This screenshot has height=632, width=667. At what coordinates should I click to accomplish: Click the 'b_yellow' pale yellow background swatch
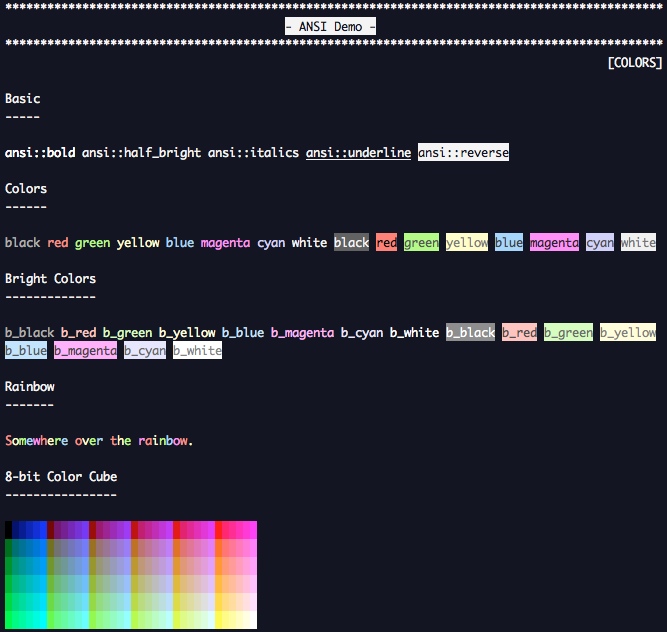pos(628,332)
